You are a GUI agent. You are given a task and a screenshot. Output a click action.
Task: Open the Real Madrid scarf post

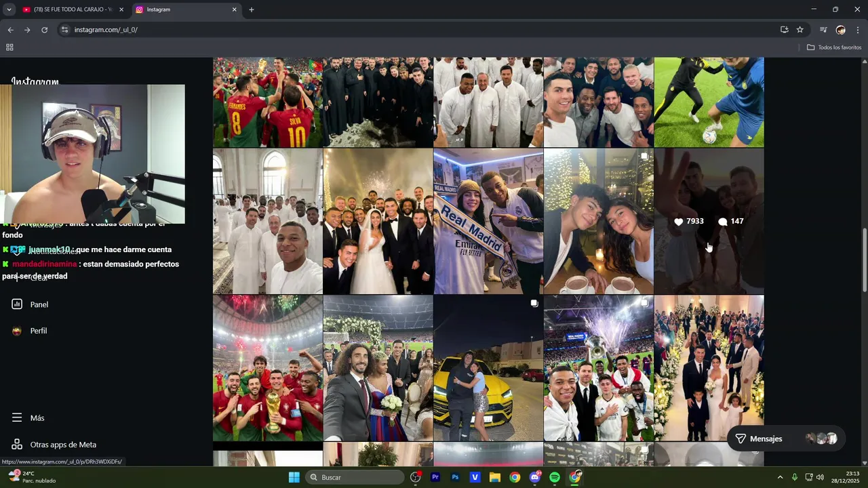[488, 221]
